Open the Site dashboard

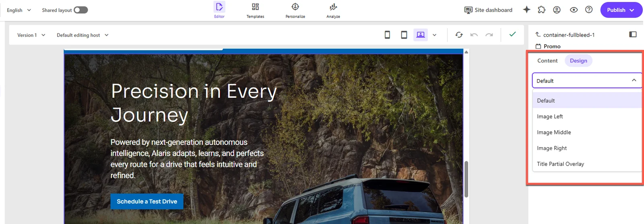click(x=488, y=10)
